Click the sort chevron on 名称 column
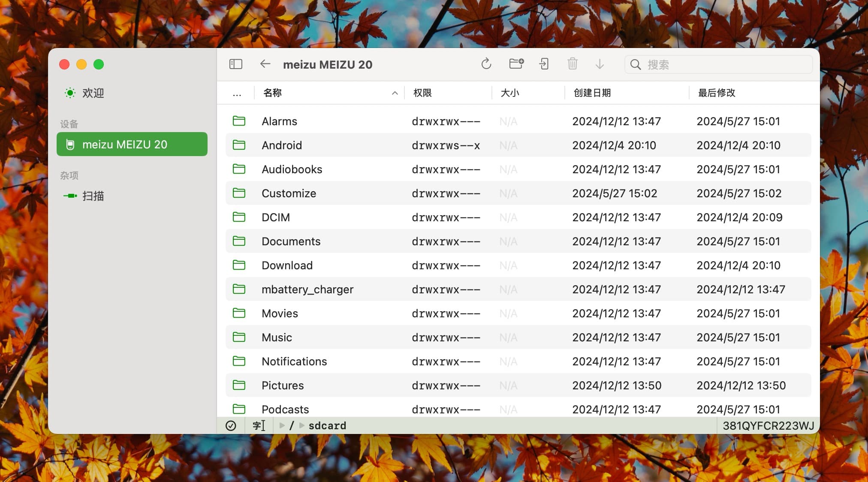The height and width of the screenshot is (482, 868). coord(394,93)
